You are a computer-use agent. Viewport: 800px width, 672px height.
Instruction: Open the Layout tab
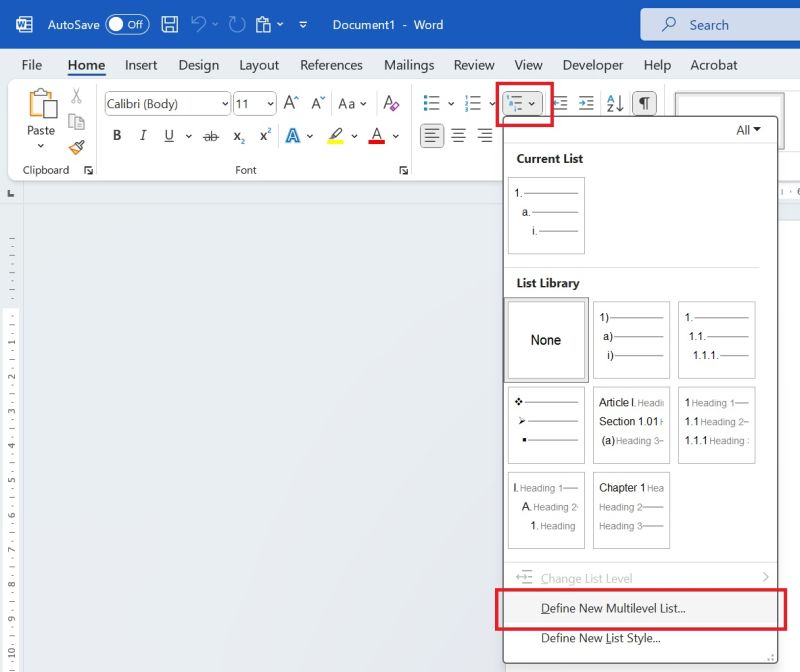pyautogui.click(x=259, y=65)
